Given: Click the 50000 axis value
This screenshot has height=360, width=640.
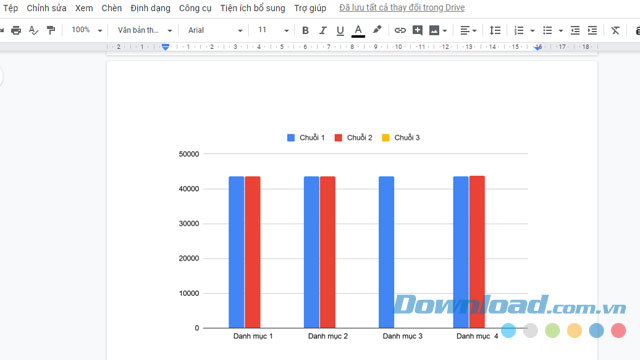Looking at the screenshot, I should click(189, 154).
